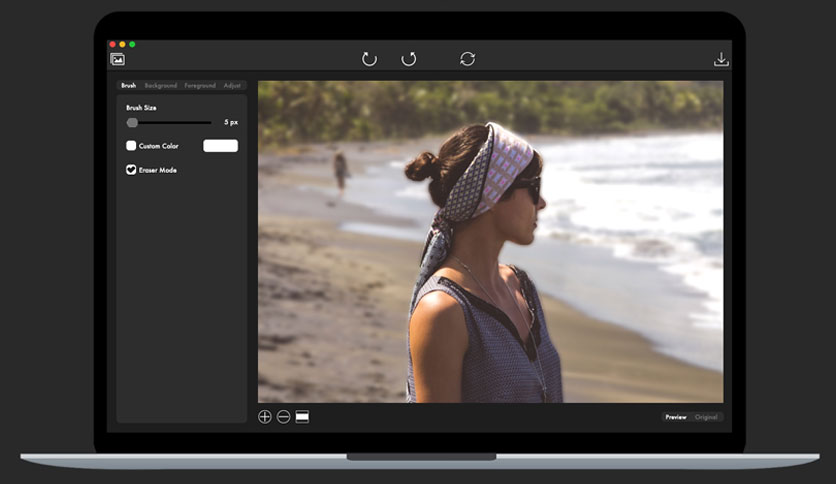Switch to the Original view

coord(706,417)
